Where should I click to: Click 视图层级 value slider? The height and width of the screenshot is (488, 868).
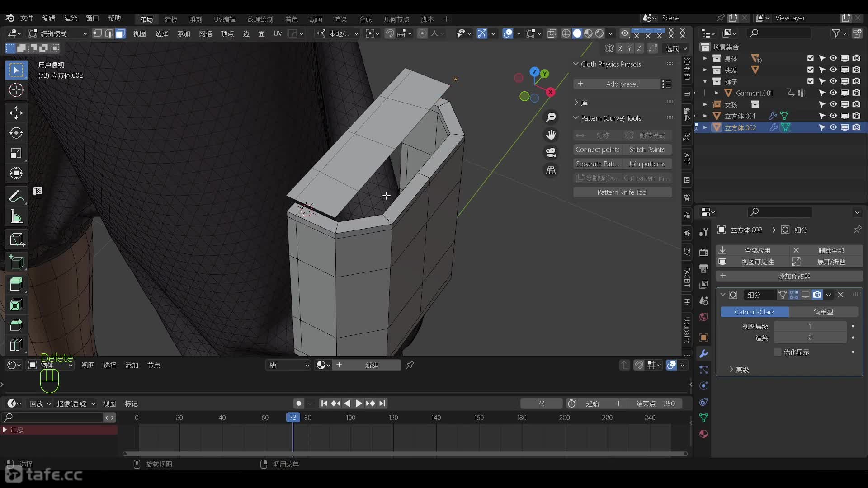pyautogui.click(x=810, y=326)
